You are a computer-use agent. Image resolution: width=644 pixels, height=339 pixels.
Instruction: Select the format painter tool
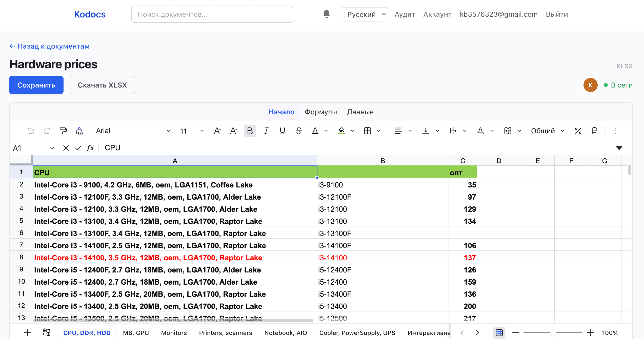point(63,131)
